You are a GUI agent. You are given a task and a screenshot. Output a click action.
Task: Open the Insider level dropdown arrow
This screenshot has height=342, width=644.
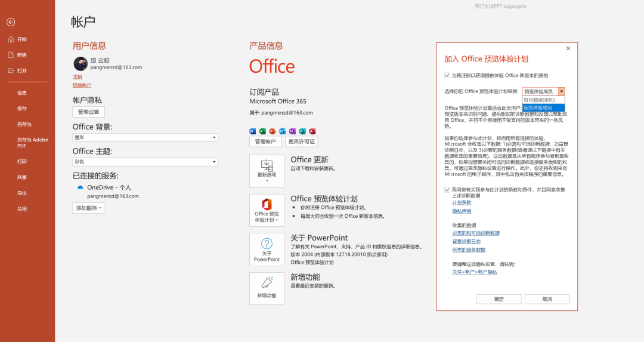coord(562,91)
